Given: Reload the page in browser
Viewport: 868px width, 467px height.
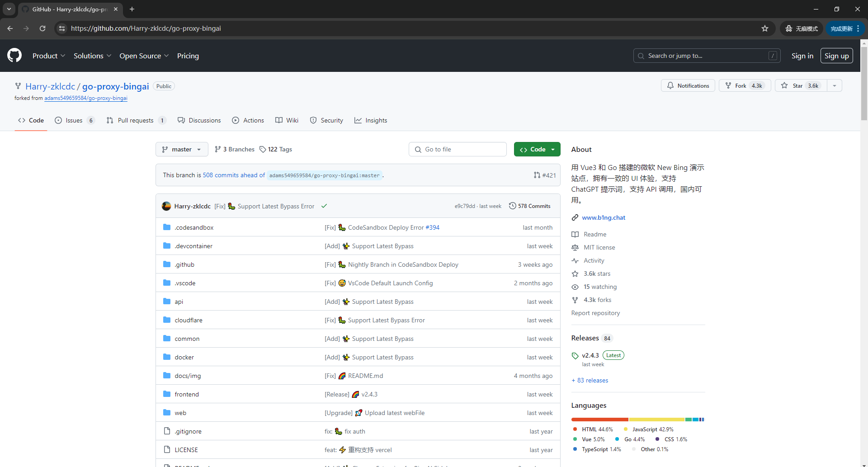Looking at the screenshot, I should [42, 28].
